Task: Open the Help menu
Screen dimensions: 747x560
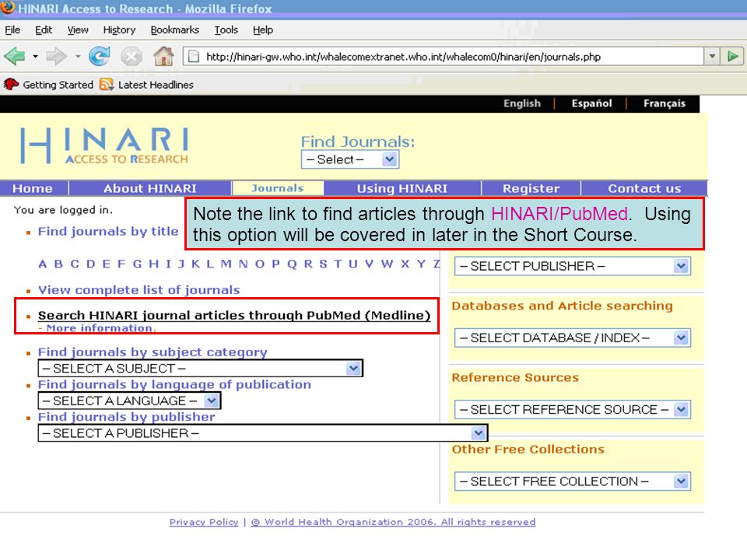Action: (262, 30)
